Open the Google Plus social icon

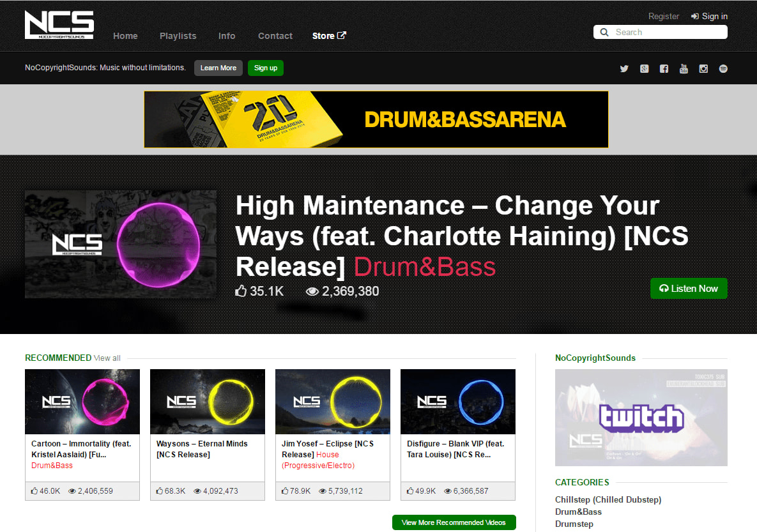coord(644,68)
